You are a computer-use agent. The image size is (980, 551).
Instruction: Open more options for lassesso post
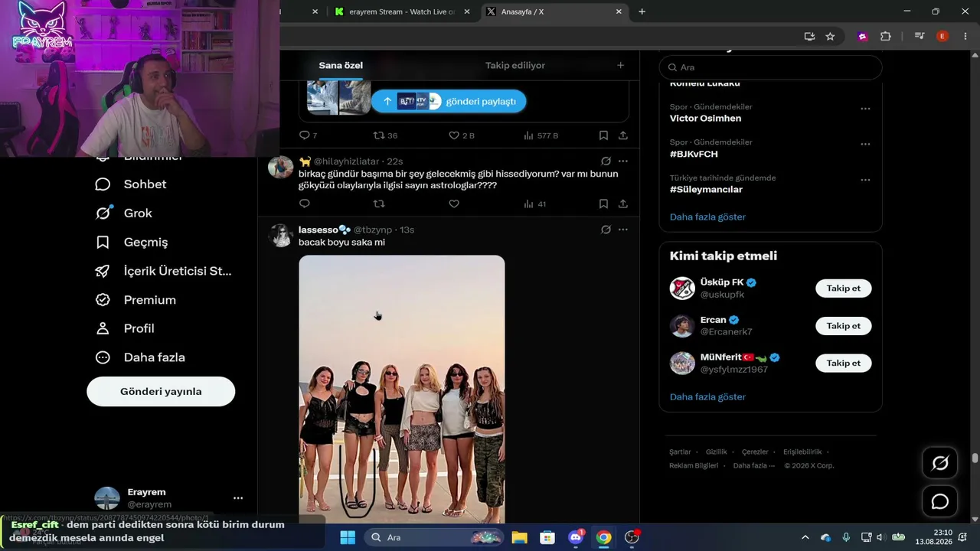pos(623,230)
